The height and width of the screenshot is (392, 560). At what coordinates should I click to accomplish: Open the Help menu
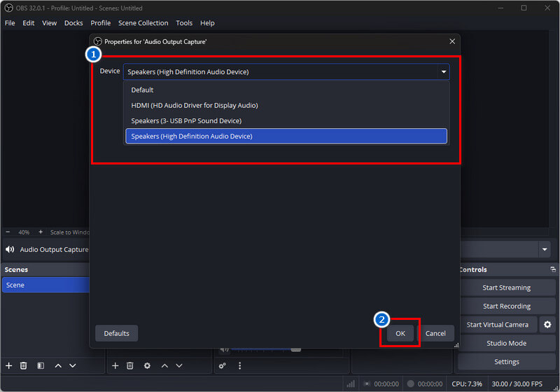coord(207,23)
